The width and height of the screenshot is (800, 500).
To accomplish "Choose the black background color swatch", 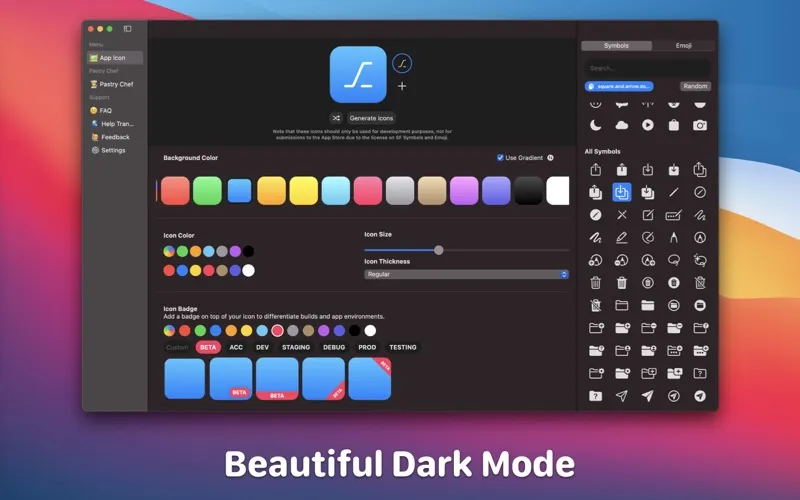I will click(529, 191).
